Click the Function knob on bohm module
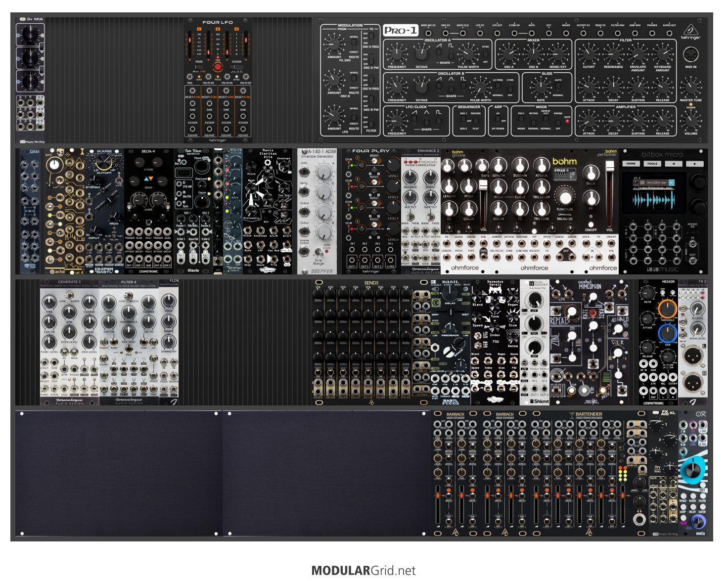 (x=564, y=197)
